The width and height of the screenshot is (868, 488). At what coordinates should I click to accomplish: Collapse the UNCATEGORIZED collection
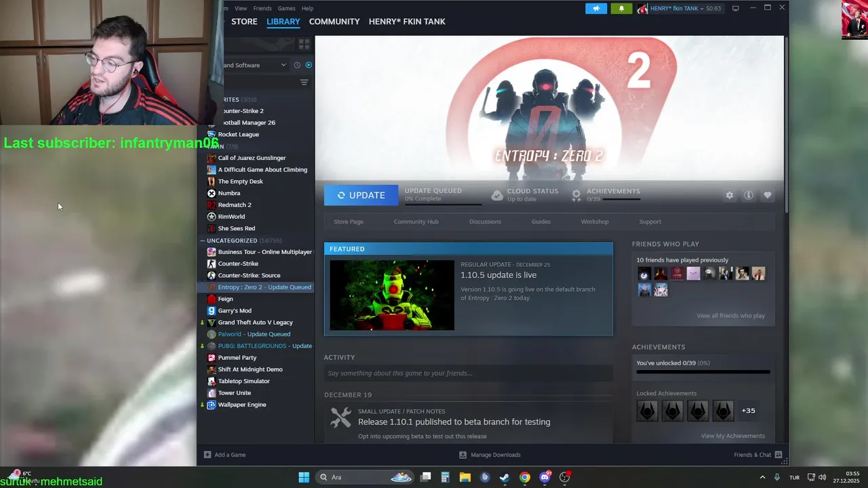coord(202,241)
